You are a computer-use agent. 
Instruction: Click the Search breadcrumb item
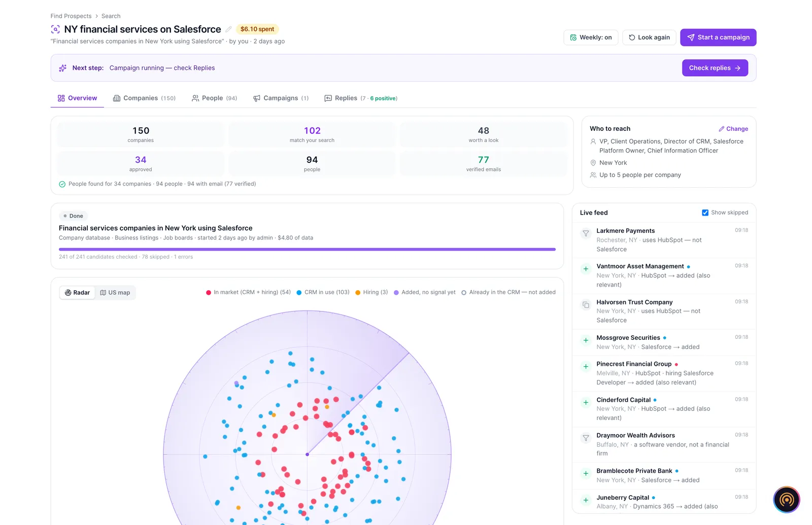(111, 16)
